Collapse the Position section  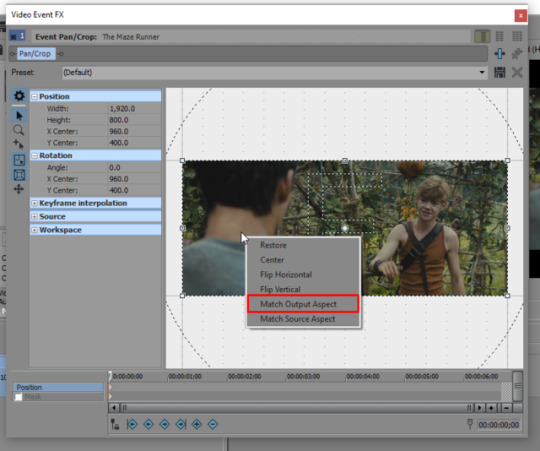tap(34, 97)
